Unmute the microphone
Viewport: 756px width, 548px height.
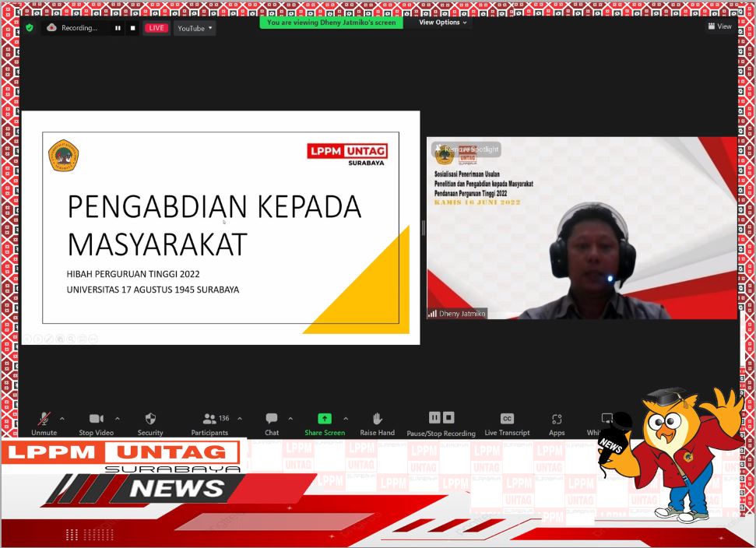pyautogui.click(x=44, y=423)
